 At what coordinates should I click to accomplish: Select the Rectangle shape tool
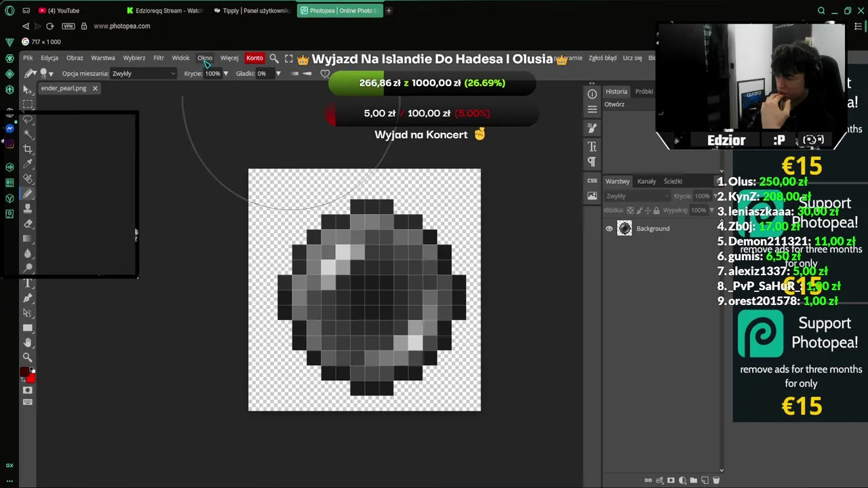click(x=28, y=328)
